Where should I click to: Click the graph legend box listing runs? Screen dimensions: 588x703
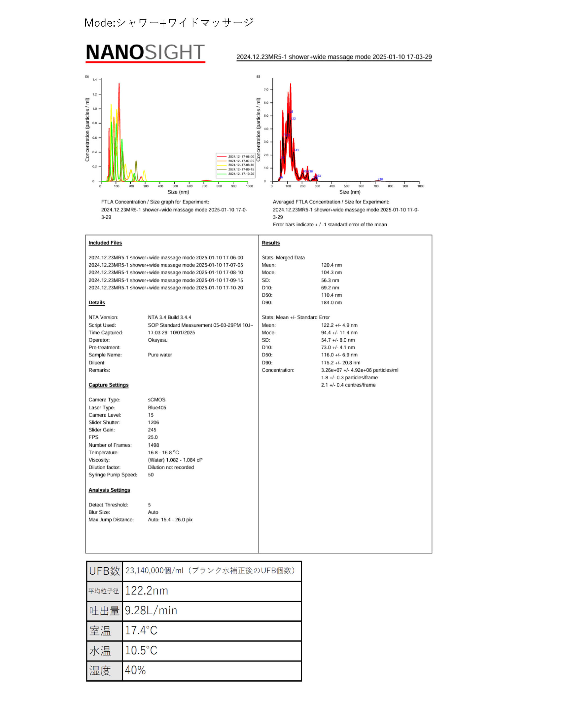pos(235,165)
